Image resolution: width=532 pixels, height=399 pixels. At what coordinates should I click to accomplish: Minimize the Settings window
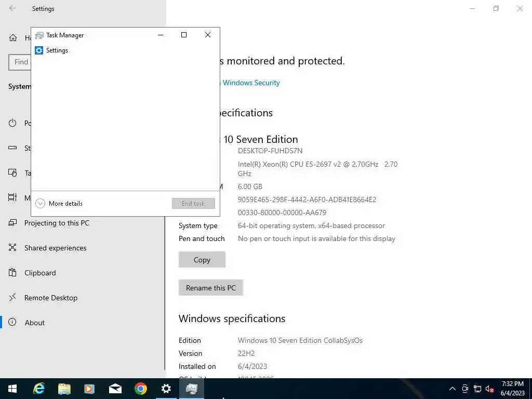(x=472, y=8)
